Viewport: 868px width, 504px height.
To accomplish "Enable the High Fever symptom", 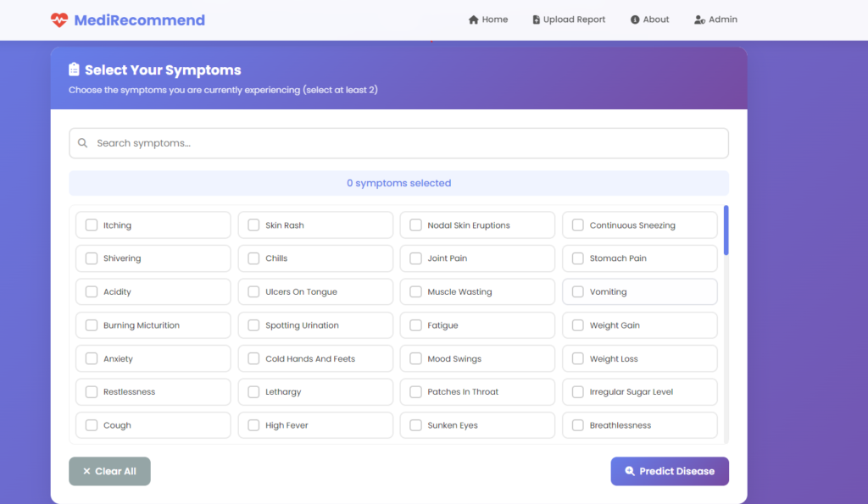I will pyautogui.click(x=253, y=424).
